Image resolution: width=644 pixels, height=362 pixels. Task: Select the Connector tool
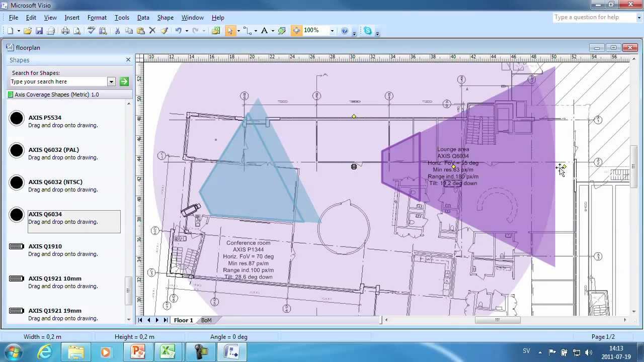pyautogui.click(x=247, y=31)
